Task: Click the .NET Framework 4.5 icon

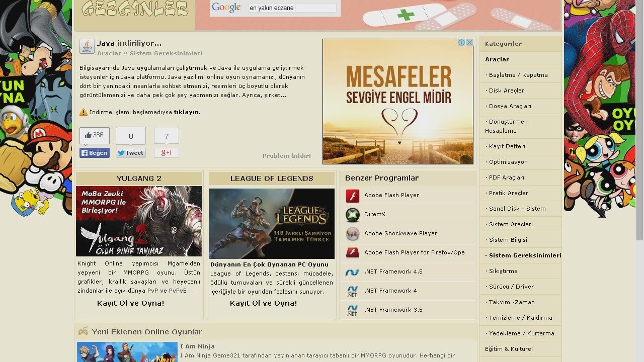Action: click(352, 272)
